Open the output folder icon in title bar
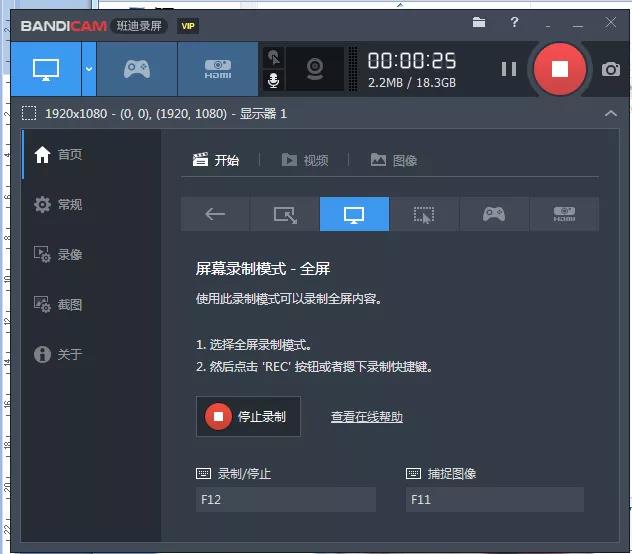 [x=479, y=22]
